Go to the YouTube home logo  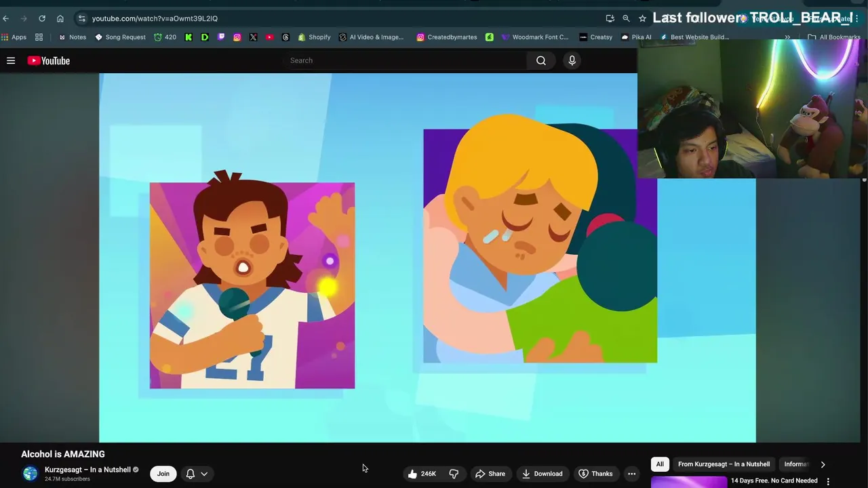[49, 61]
